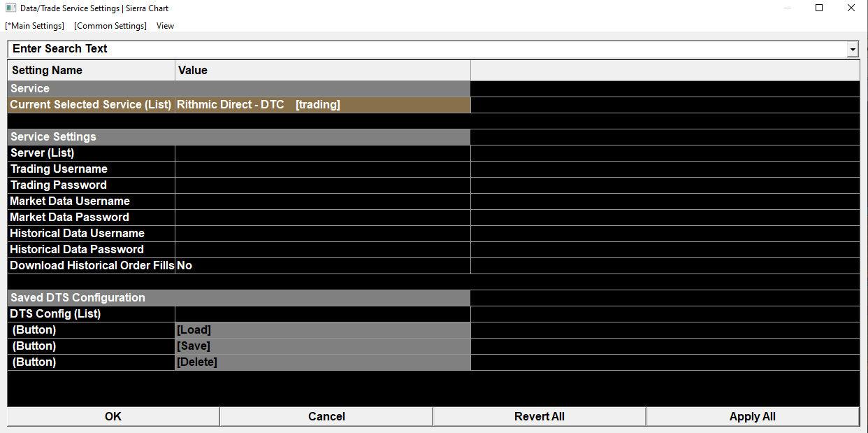Click the Market Data Username value field

323,201
